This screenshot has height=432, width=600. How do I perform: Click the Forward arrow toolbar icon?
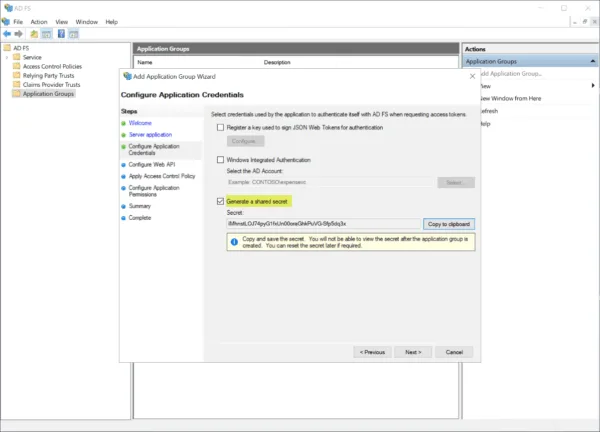(x=18, y=34)
